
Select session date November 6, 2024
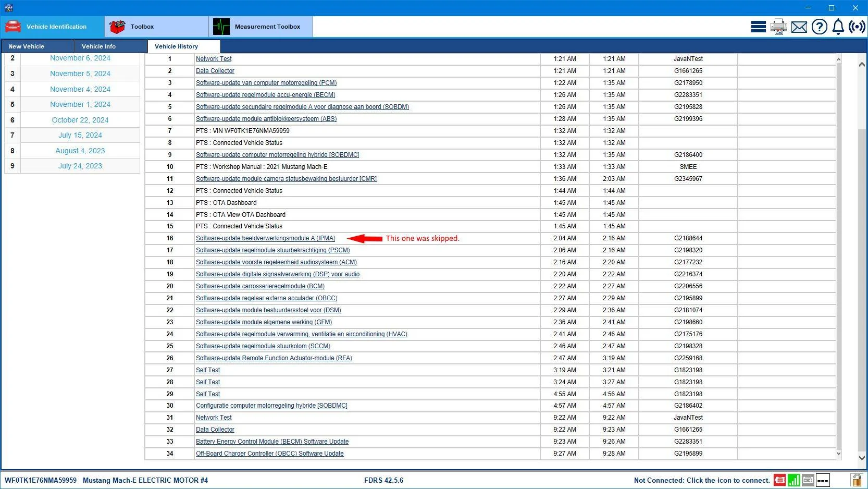pyautogui.click(x=80, y=58)
